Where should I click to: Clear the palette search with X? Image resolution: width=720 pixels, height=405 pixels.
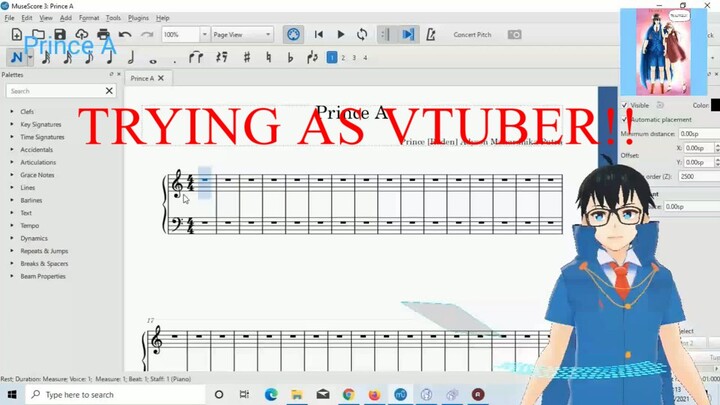(x=109, y=91)
